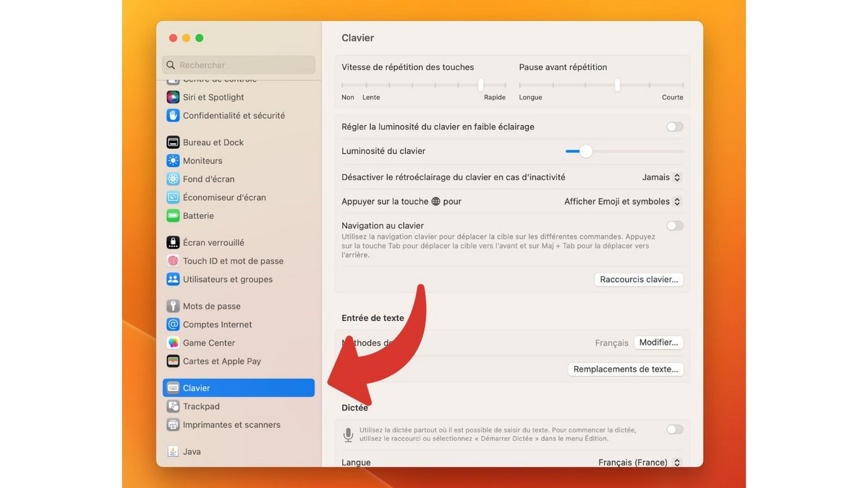Screen dimensions: 868x488
Task: Select the Confidentialité et sécurité hand icon
Action: tap(173, 116)
